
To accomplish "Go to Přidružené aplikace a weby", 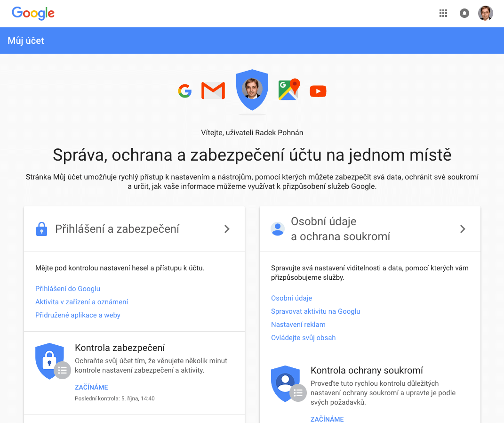I will (78, 315).
